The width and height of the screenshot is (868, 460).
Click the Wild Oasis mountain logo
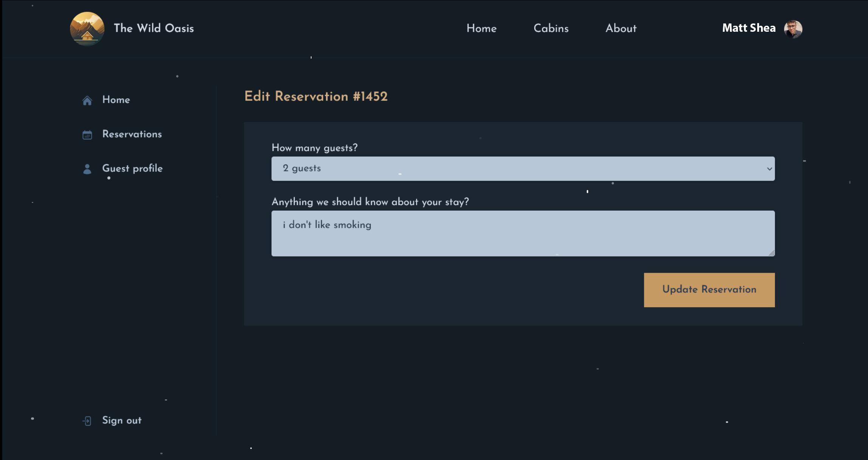pos(87,28)
